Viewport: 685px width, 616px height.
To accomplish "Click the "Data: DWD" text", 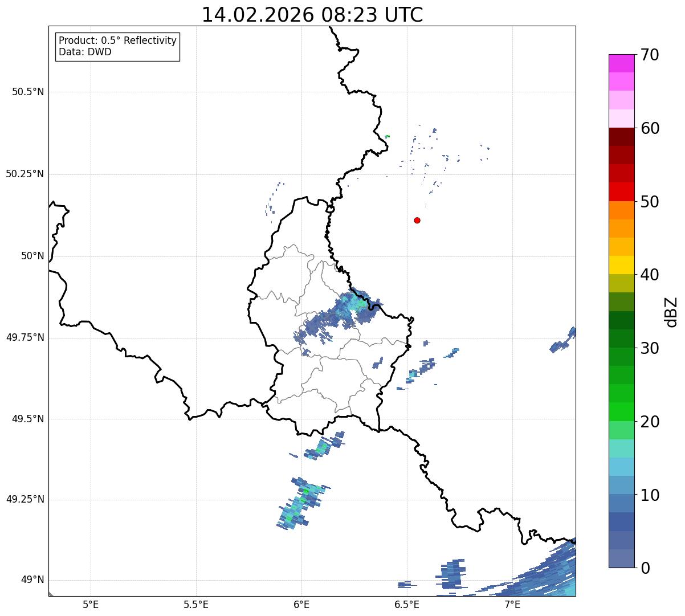I will click(85, 52).
